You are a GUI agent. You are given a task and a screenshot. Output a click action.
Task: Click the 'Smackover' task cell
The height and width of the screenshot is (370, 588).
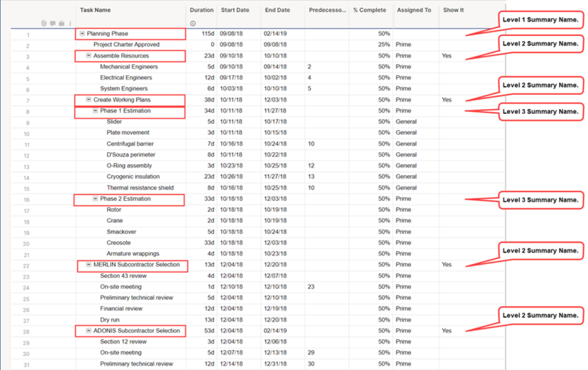(121, 232)
